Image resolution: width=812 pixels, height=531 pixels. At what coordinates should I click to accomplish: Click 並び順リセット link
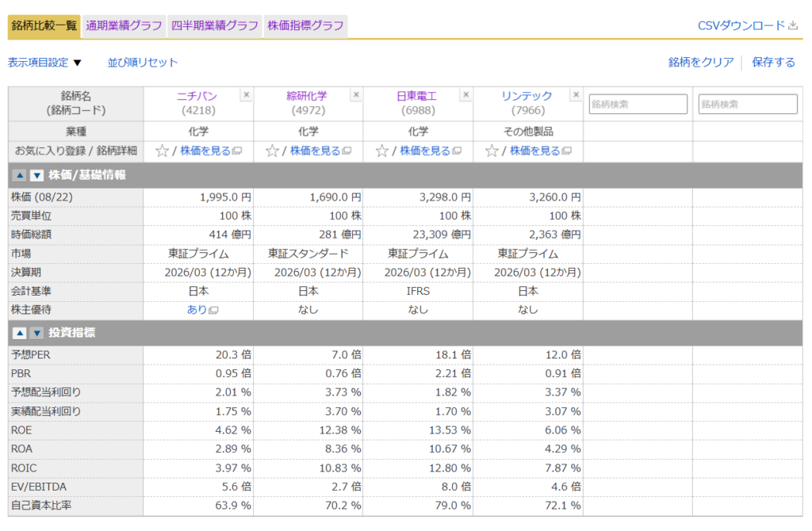click(143, 63)
